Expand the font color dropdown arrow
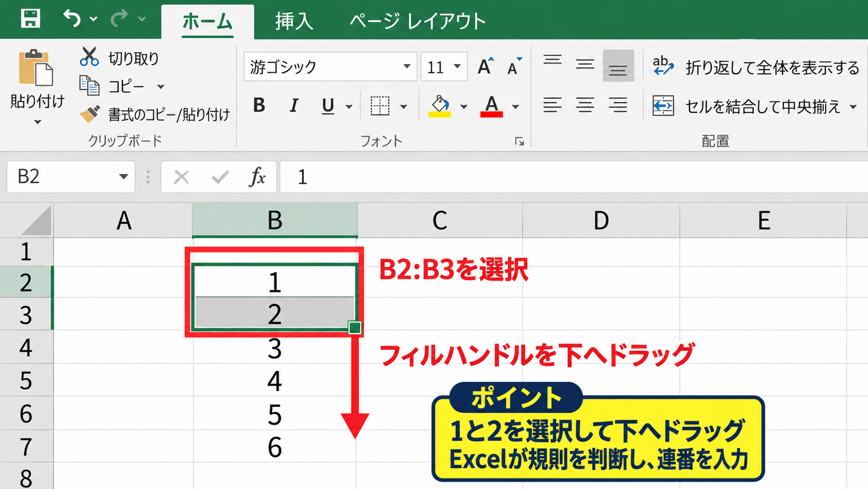Image resolution: width=868 pixels, height=489 pixels. coord(516,107)
